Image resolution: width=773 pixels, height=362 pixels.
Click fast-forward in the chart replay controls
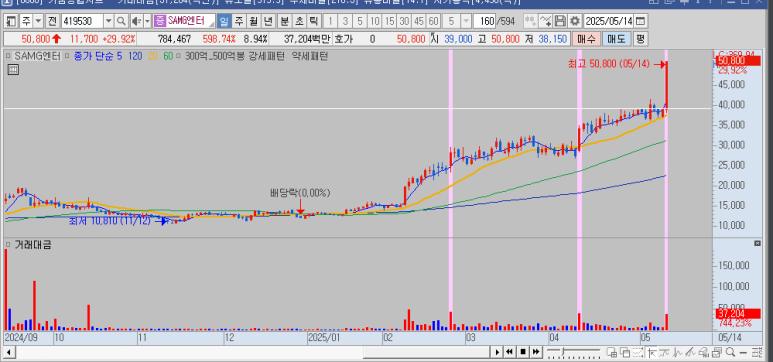pyautogui.click(x=536, y=352)
